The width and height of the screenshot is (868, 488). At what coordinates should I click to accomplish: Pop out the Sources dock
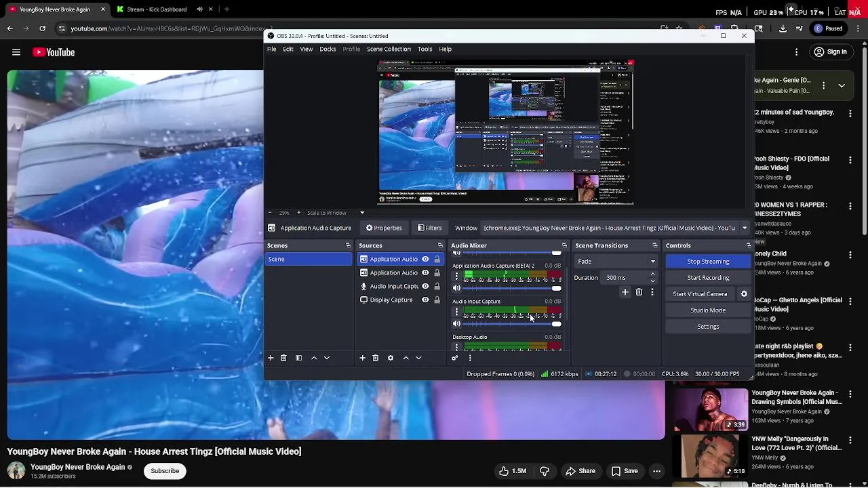(440, 245)
